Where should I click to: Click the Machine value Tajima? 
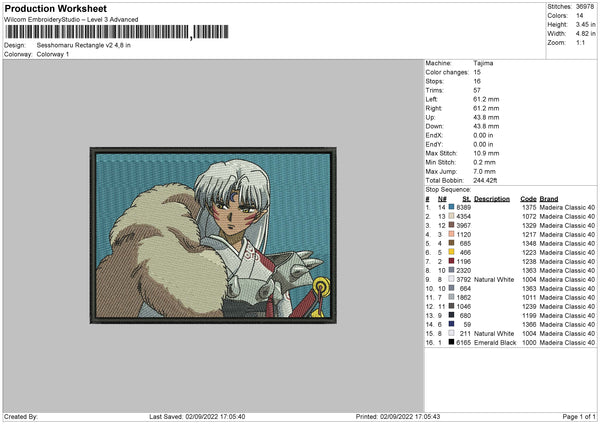click(x=484, y=62)
